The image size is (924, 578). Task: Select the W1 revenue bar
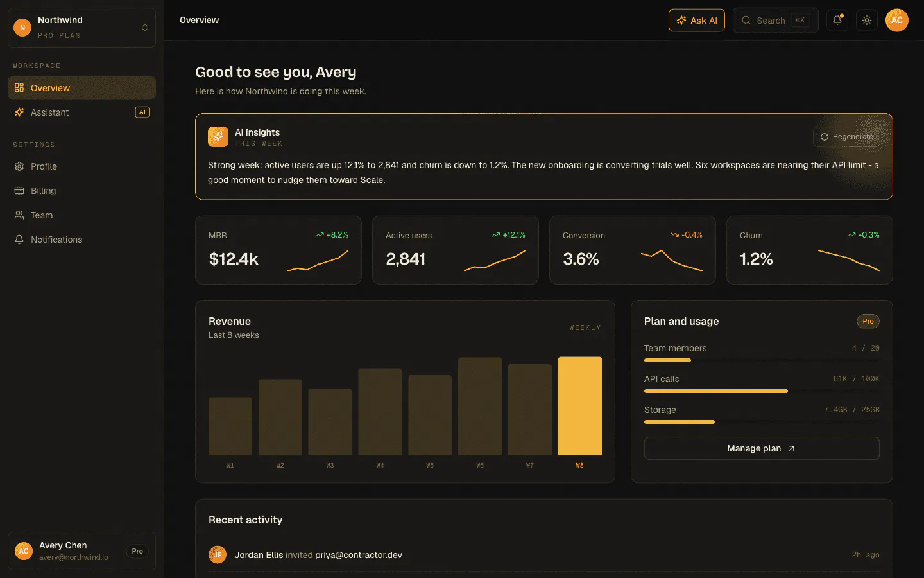pos(230,426)
